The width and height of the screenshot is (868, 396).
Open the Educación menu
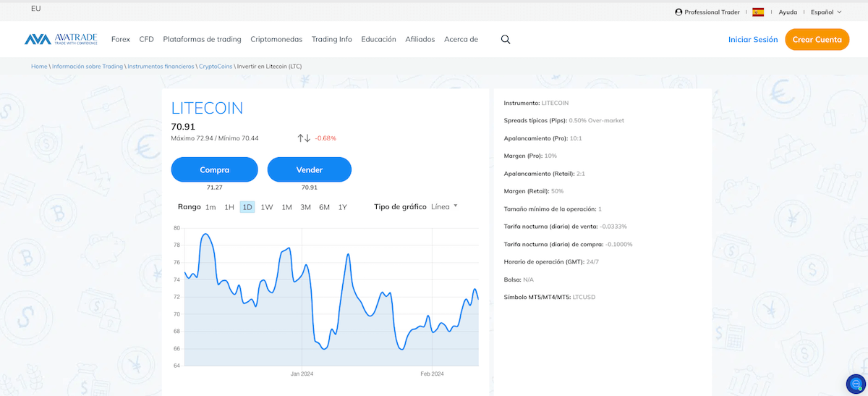coord(379,40)
